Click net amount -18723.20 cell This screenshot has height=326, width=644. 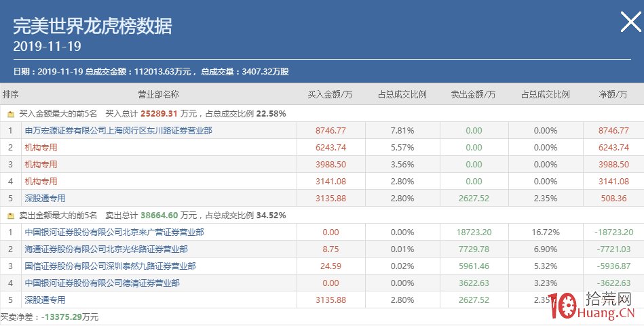tap(613, 232)
